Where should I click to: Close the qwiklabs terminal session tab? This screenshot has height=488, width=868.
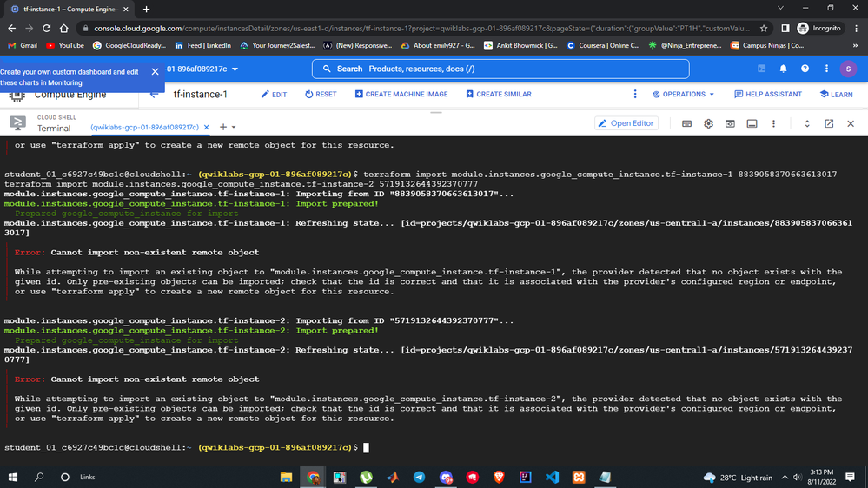click(x=207, y=128)
